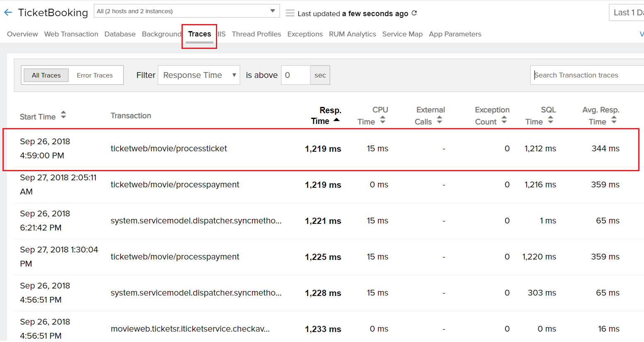
Task: Open the Service Map tab
Action: pos(402,34)
